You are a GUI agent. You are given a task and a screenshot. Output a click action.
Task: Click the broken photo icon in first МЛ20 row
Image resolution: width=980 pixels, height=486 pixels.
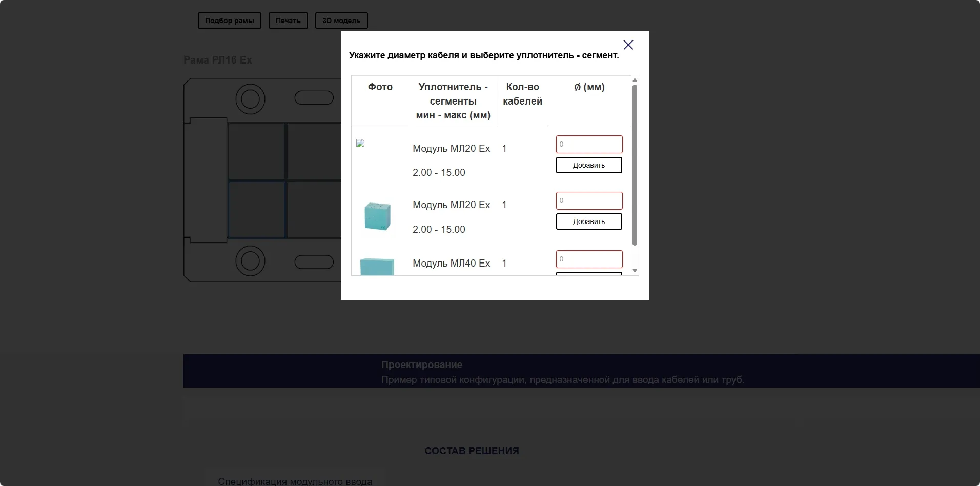[360, 144]
